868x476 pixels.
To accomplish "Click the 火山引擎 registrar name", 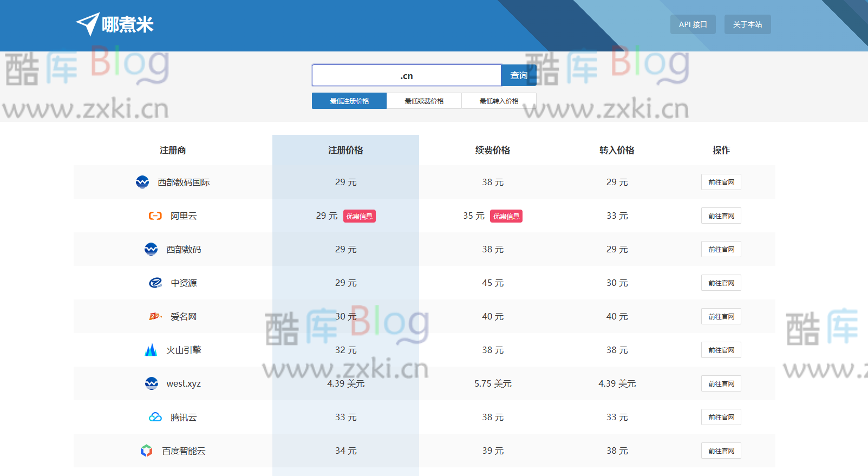I will click(x=184, y=350).
